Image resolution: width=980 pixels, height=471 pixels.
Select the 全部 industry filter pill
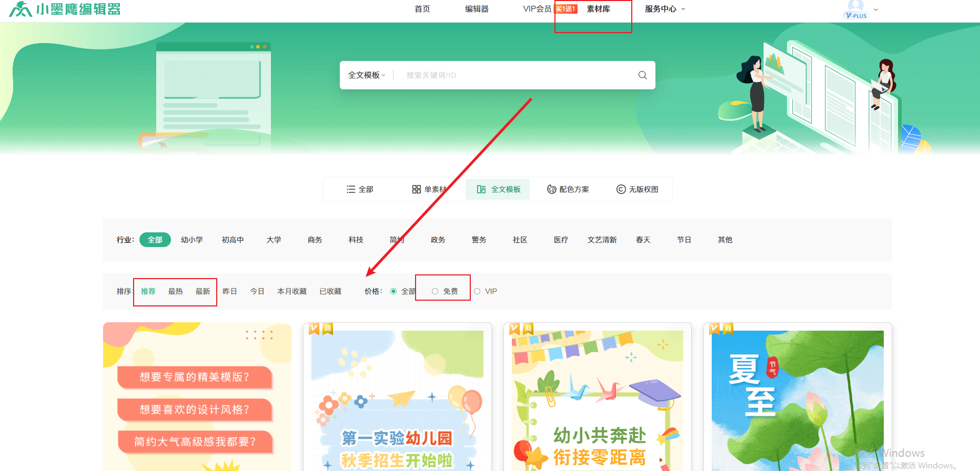click(155, 240)
